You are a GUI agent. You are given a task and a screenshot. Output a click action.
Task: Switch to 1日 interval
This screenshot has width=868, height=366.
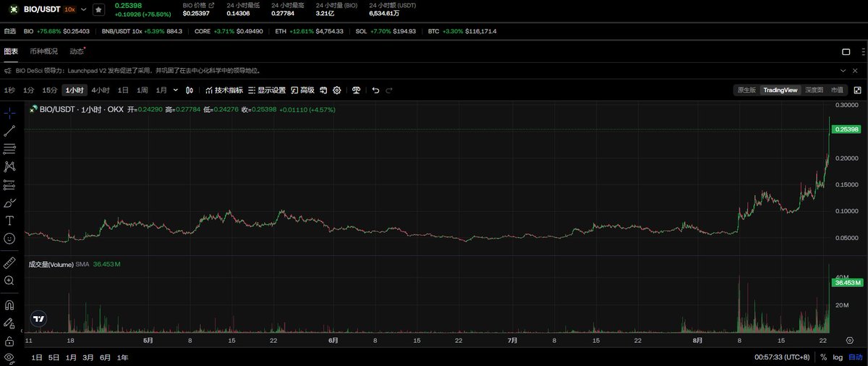point(123,90)
